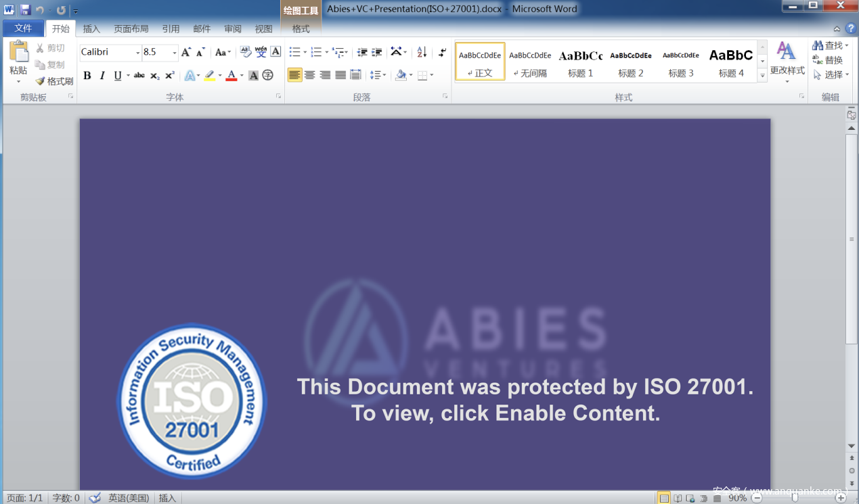Toggle Justify alignment
The width and height of the screenshot is (859, 504).
340,75
